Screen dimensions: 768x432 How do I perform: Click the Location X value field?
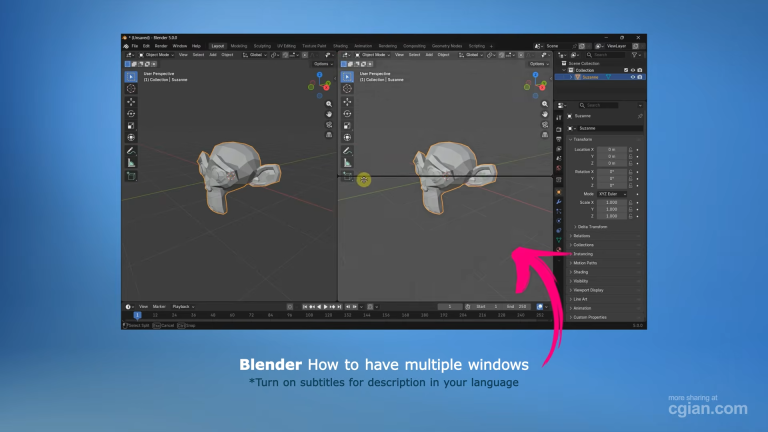click(x=612, y=149)
